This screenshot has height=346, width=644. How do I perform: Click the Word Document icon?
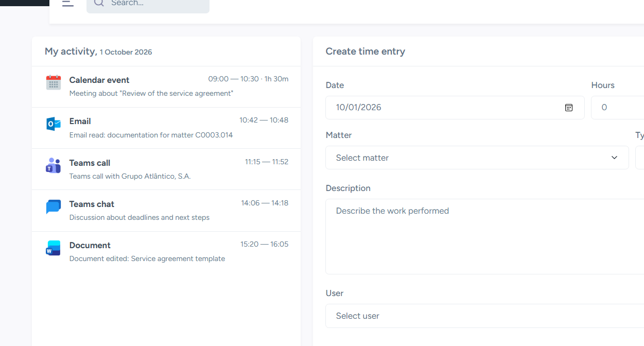point(54,248)
